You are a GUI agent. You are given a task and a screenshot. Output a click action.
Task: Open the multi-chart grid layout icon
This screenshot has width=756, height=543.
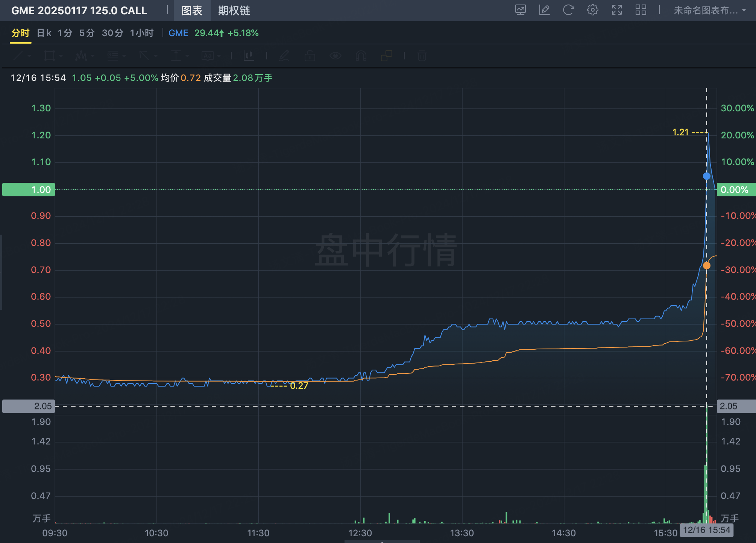point(641,10)
